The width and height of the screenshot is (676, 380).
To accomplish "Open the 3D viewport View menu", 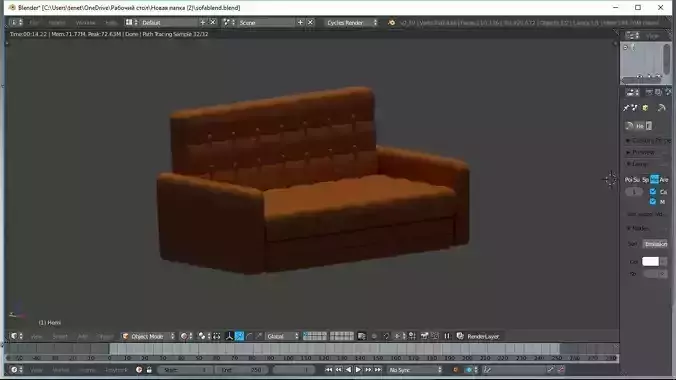I will [x=37, y=336].
